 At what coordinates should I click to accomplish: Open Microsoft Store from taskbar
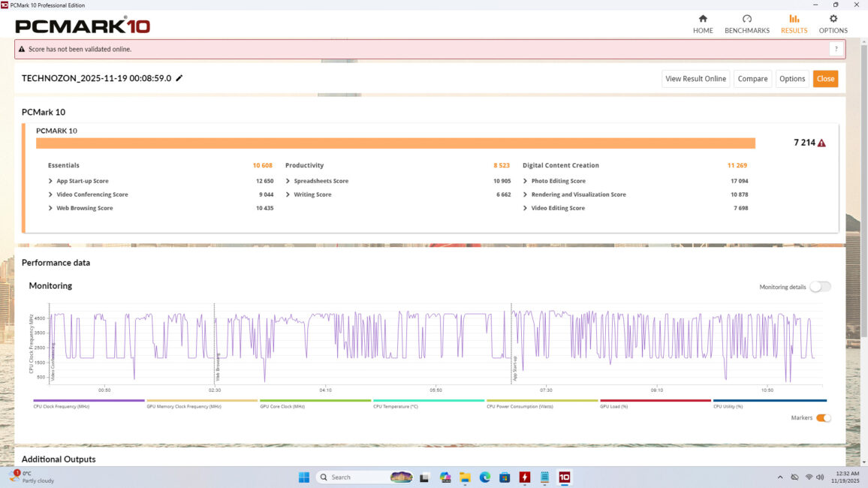click(505, 477)
